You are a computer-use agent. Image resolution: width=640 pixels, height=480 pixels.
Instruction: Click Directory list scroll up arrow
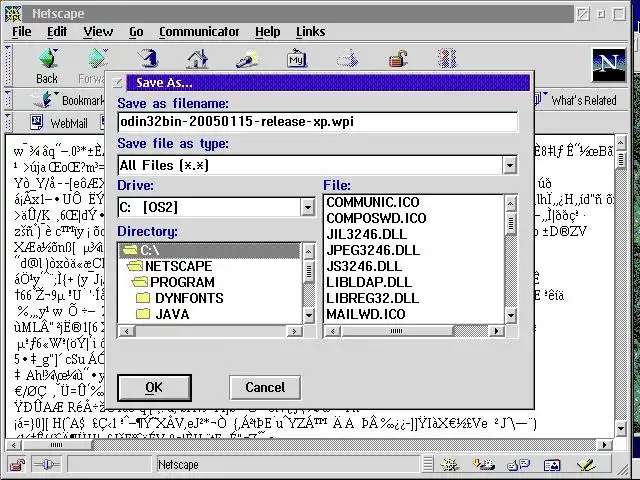309,251
